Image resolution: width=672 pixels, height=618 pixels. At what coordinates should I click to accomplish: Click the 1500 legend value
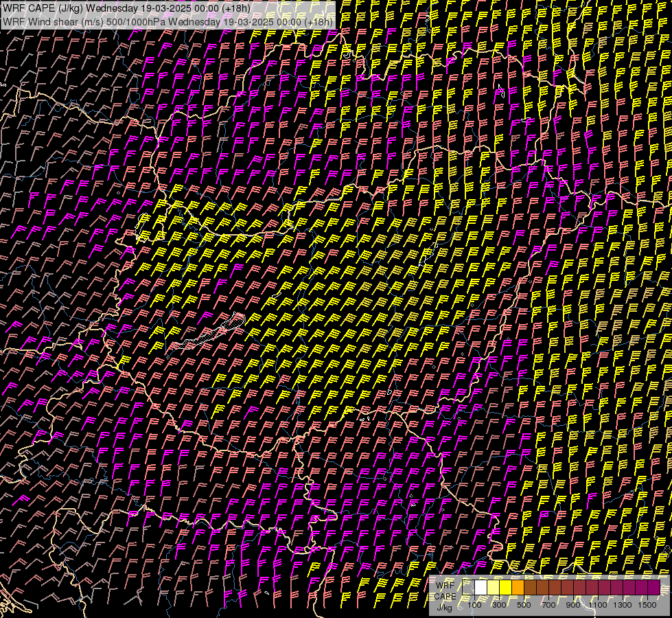[647, 605]
